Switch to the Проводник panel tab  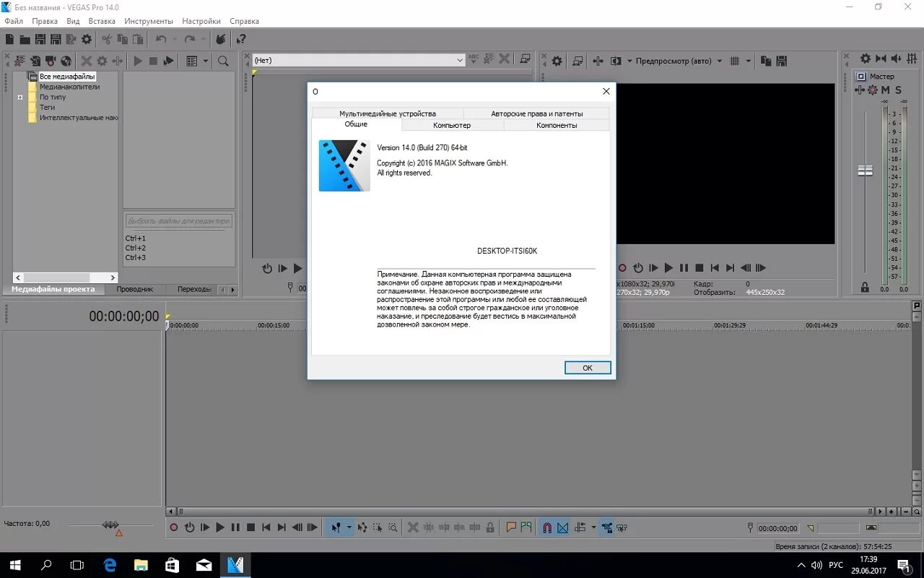135,289
